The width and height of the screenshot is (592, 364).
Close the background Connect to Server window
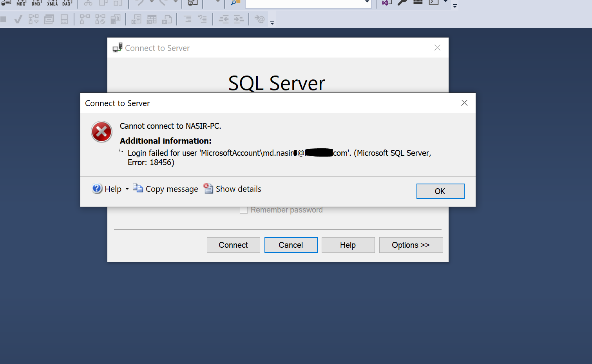(x=438, y=48)
